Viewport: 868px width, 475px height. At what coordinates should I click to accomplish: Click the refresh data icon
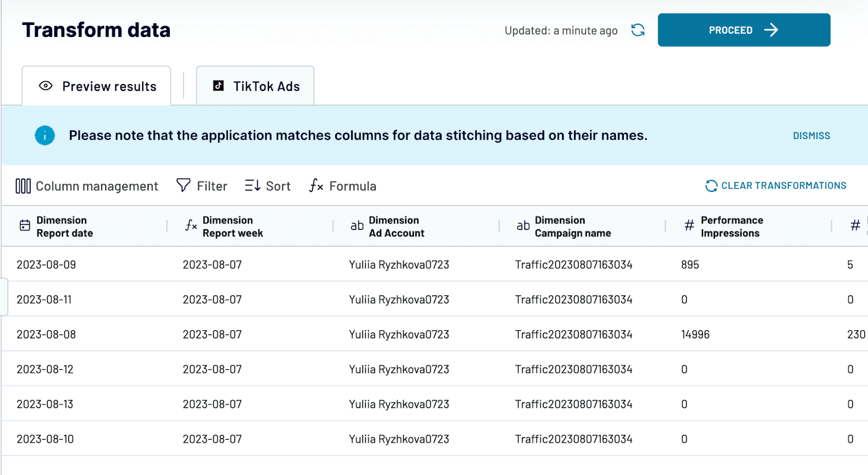coord(638,30)
